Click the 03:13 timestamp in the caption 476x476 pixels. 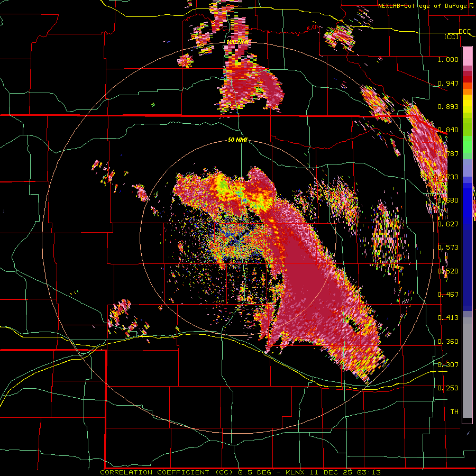pos(369,472)
